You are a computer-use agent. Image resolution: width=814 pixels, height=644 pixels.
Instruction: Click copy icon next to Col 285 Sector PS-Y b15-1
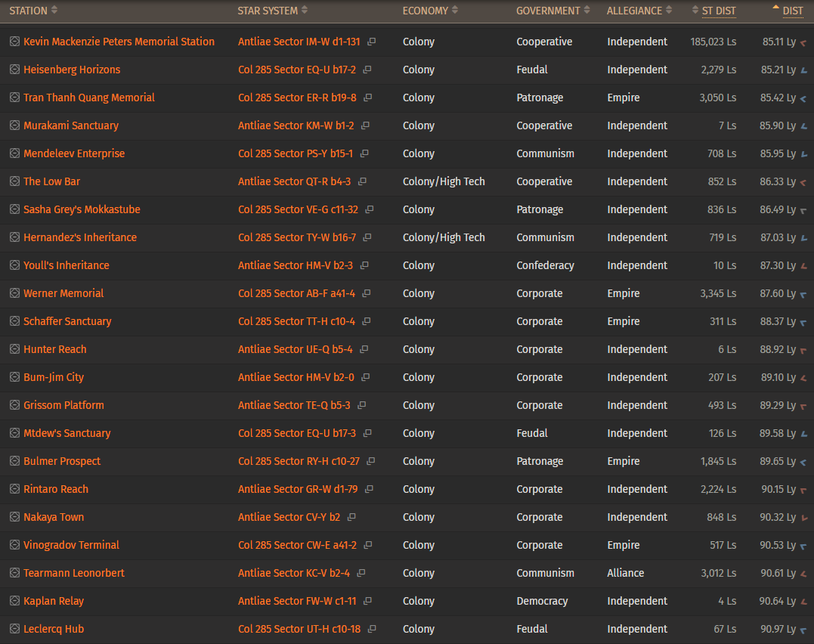click(x=364, y=153)
